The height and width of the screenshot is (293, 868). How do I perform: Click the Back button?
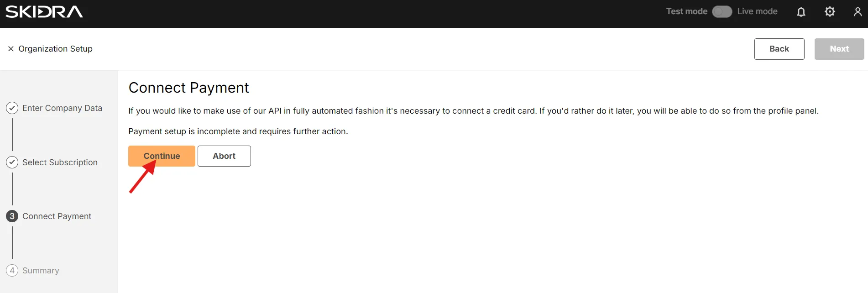tap(779, 49)
